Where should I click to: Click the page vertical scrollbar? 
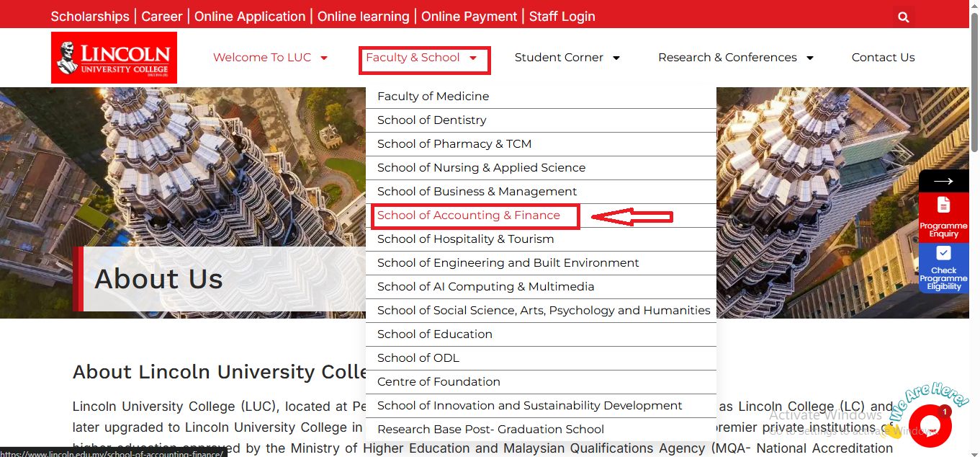point(974,228)
